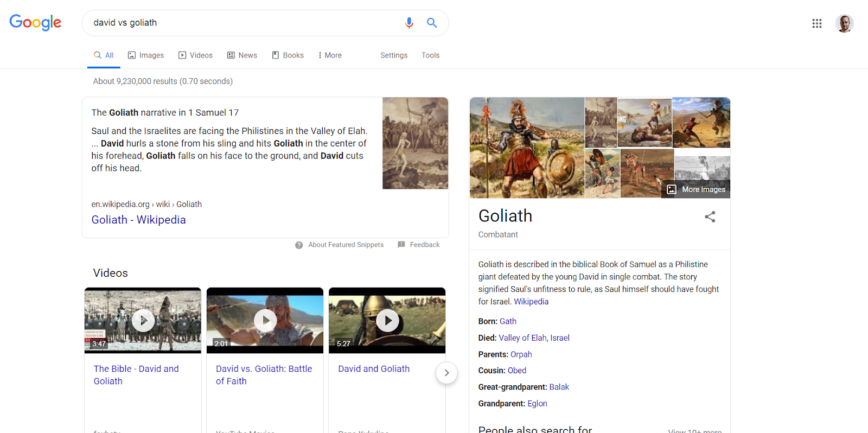The image size is (868, 433).
Task: Open search Settings
Action: click(x=394, y=55)
